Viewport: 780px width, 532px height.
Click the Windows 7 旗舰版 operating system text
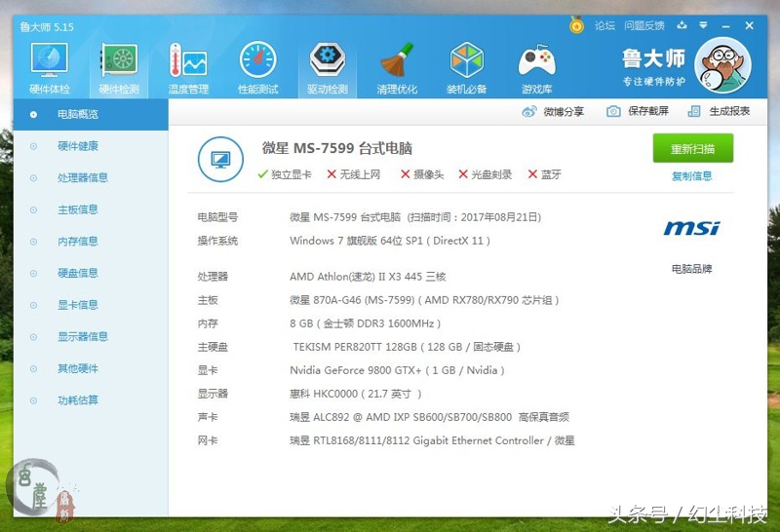click(390, 241)
